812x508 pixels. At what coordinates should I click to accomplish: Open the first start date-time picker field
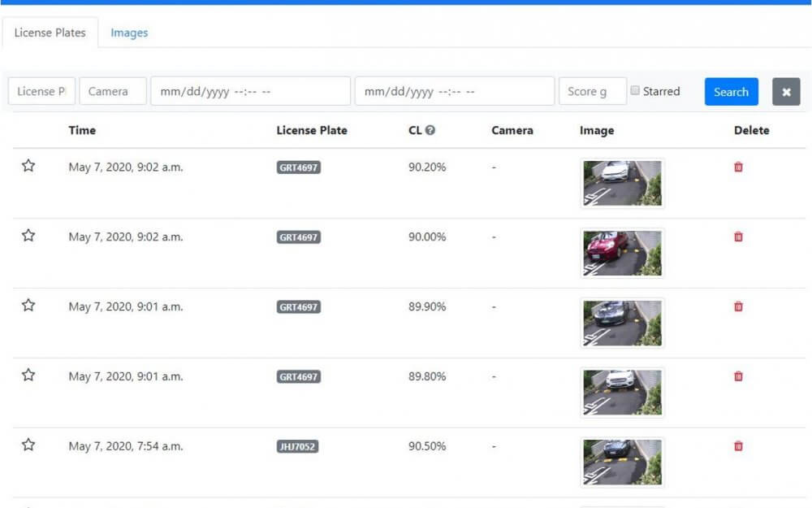point(251,91)
